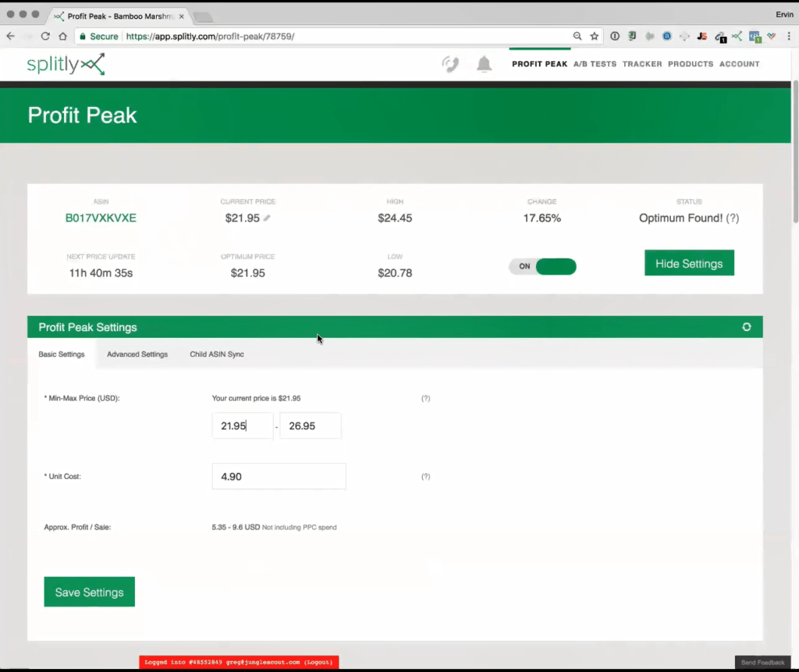The height and width of the screenshot is (672, 799).
Task: Click the '11h 40m 35s' countdown
Action: coord(101,273)
